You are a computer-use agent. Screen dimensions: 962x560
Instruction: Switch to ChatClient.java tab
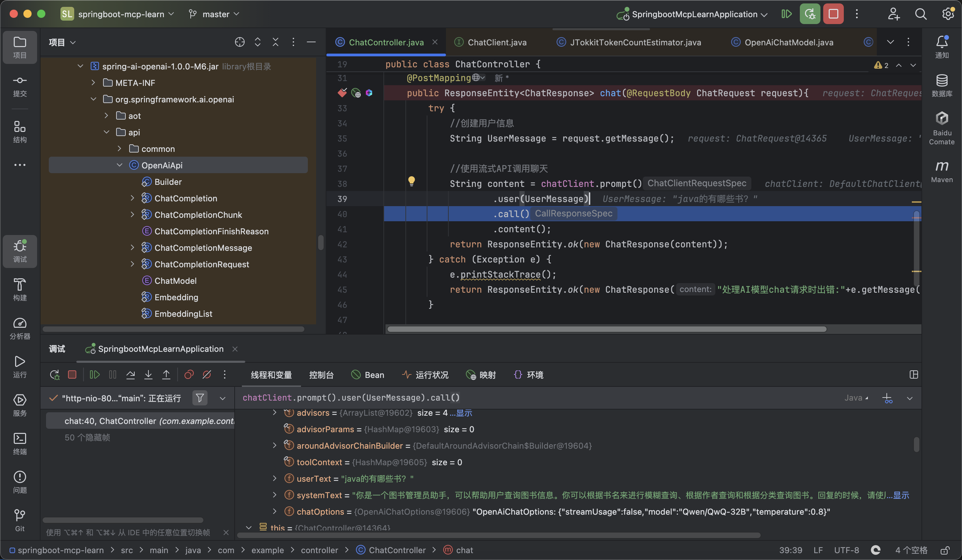[491, 42]
